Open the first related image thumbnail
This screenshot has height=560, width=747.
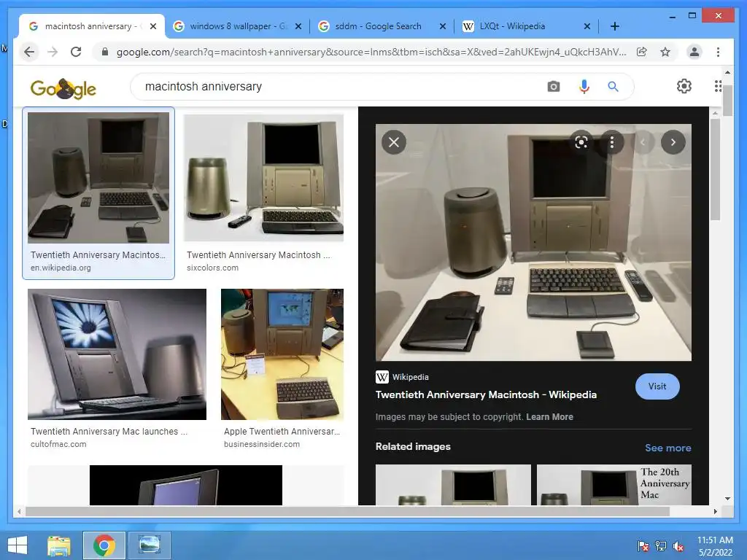pyautogui.click(x=453, y=485)
